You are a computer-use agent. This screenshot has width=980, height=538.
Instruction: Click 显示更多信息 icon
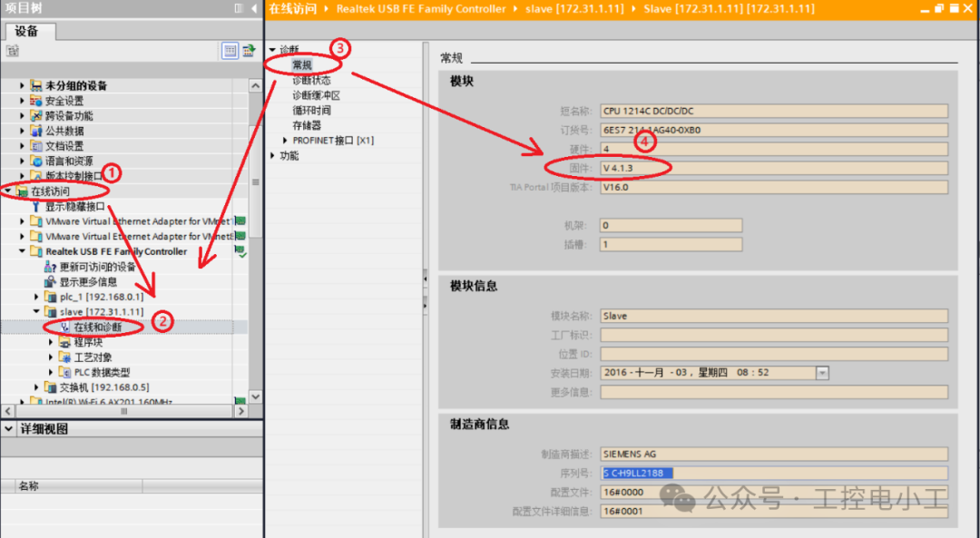(51, 282)
